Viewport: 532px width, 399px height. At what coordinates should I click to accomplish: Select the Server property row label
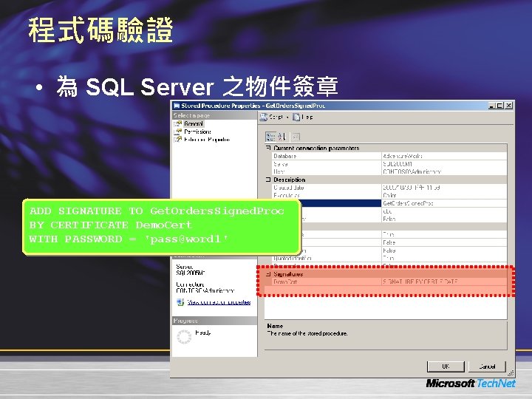click(x=281, y=164)
